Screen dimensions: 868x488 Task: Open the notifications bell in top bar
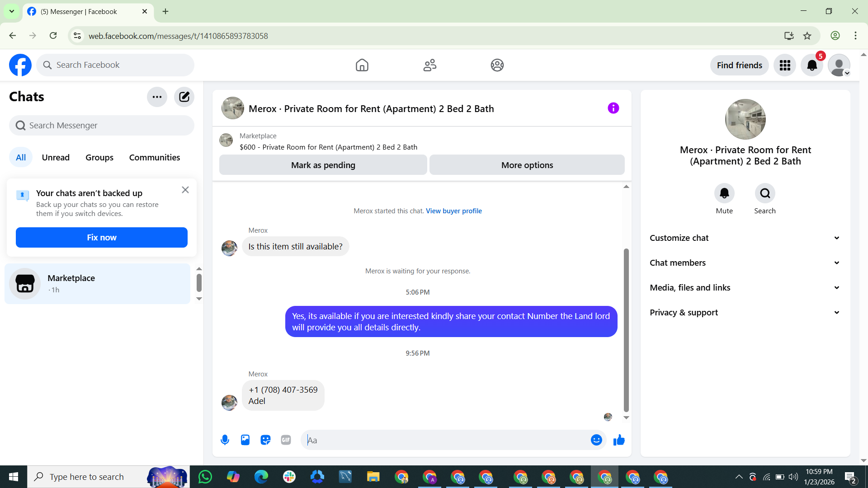click(x=812, y=66)
